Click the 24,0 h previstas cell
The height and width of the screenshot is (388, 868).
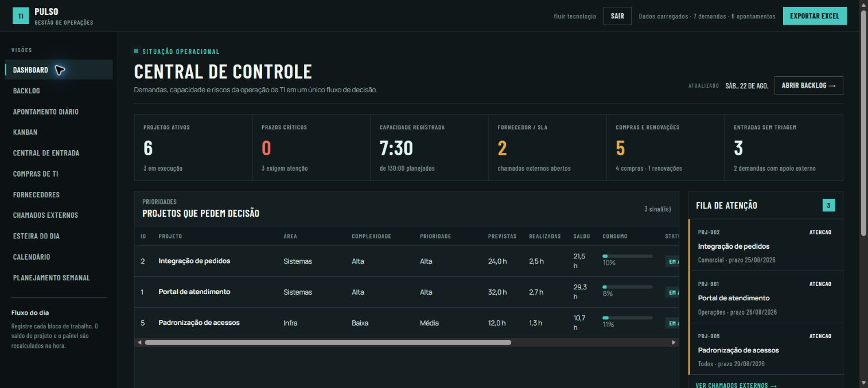497,261
